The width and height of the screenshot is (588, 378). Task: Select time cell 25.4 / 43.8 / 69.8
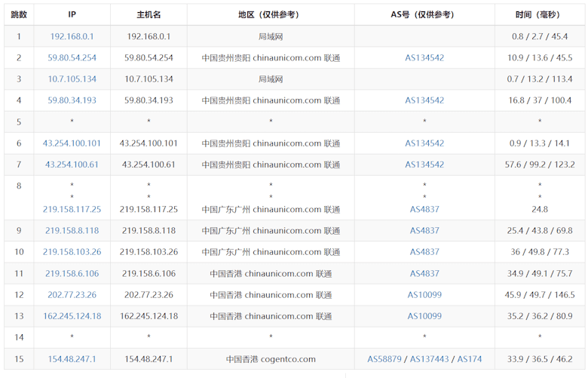[x=540, y=230]
